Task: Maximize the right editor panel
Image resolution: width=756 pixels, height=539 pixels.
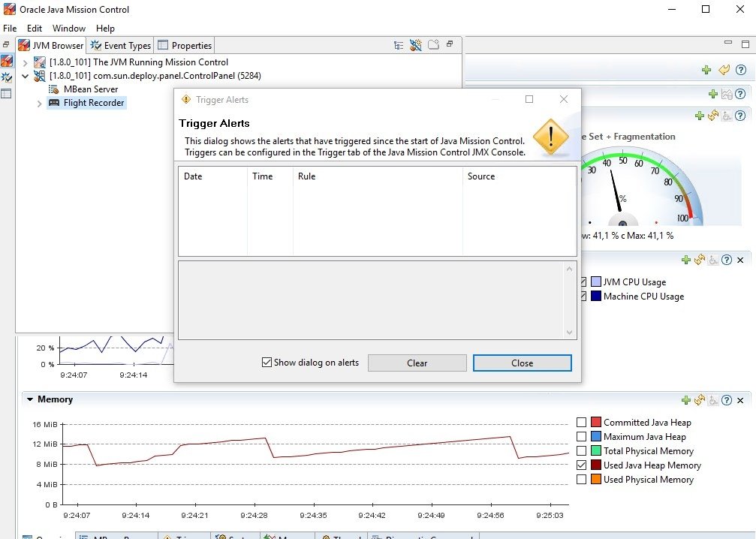Action: [x=745, y=44]
